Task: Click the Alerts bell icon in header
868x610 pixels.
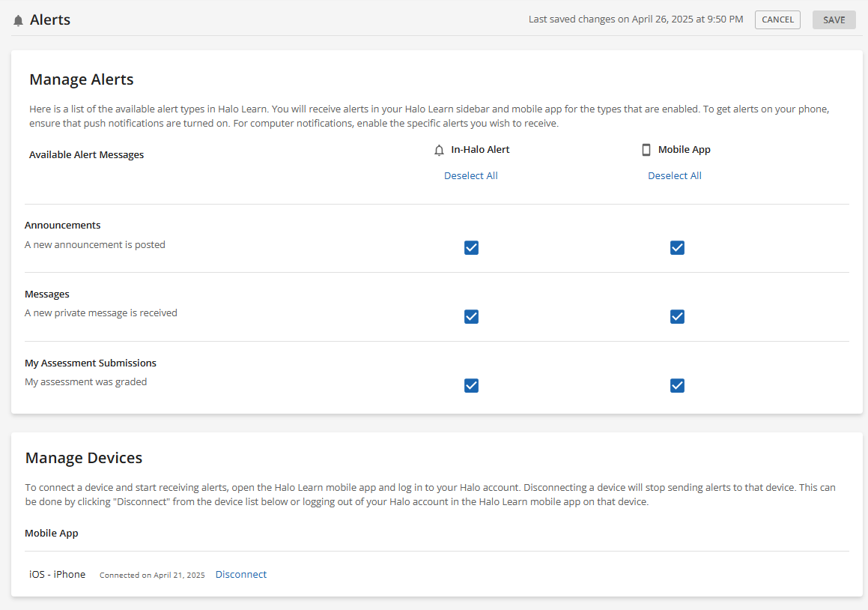Action: tap(18, 20)
